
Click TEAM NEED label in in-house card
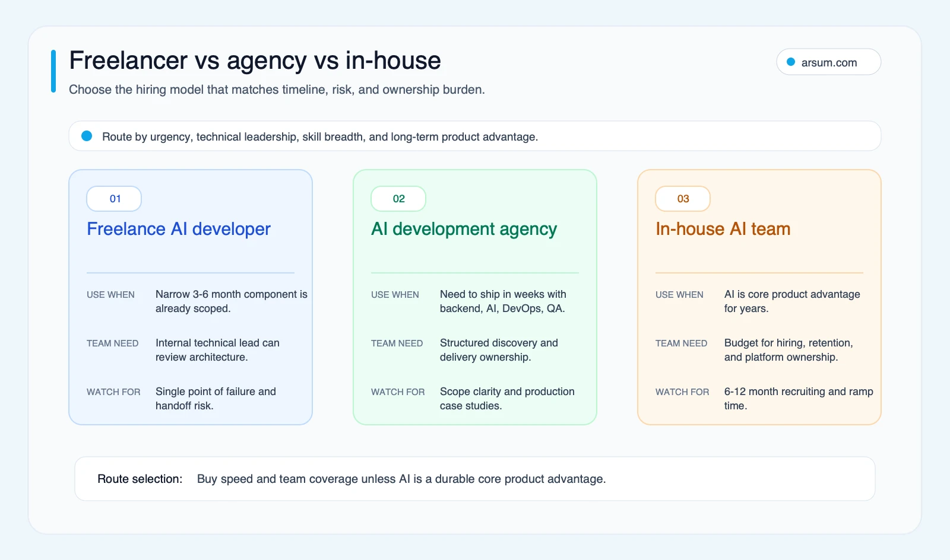pyautogui.click(x=681, y=343)
